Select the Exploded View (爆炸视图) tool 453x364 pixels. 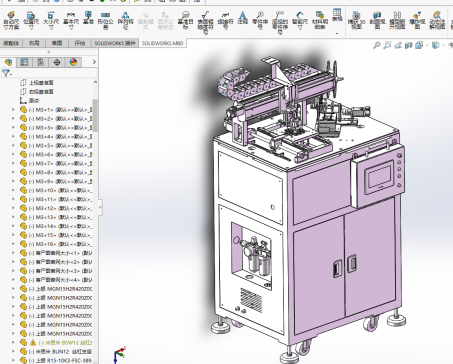pos(417,20)
